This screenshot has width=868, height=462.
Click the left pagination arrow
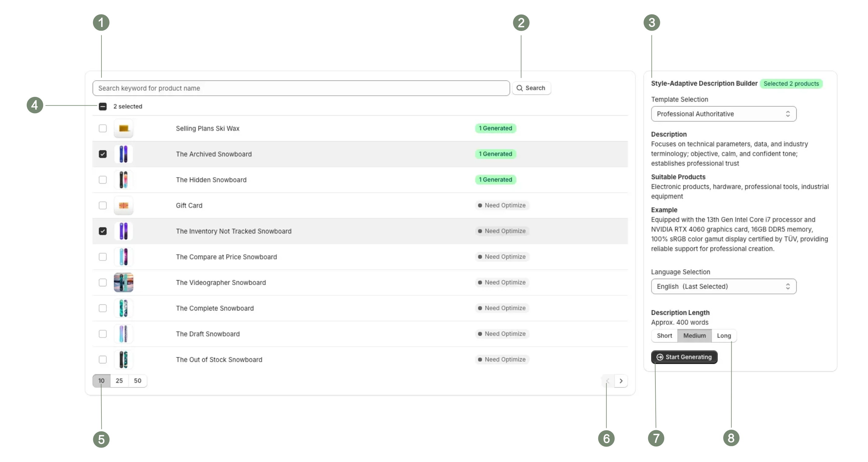click(607, 381)
